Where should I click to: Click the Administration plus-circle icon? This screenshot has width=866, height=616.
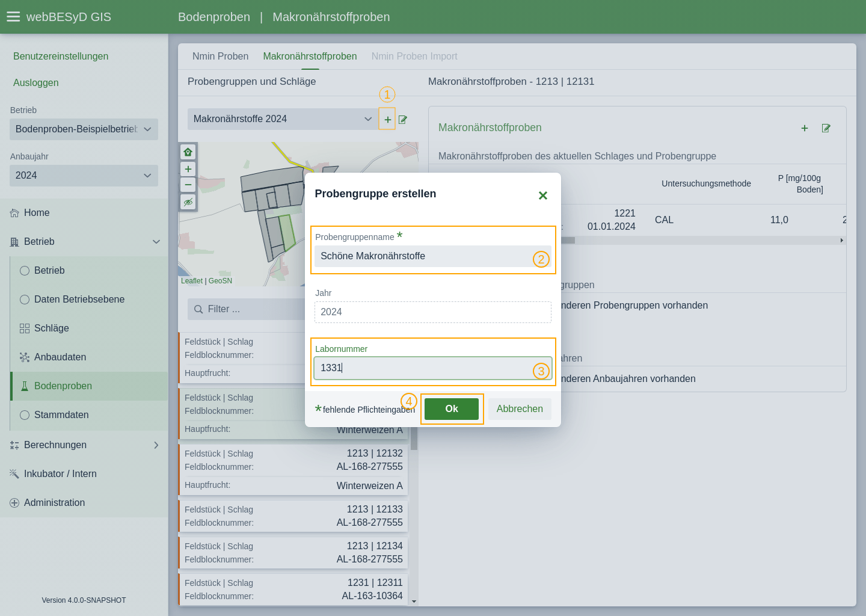(x=14, y=503)
